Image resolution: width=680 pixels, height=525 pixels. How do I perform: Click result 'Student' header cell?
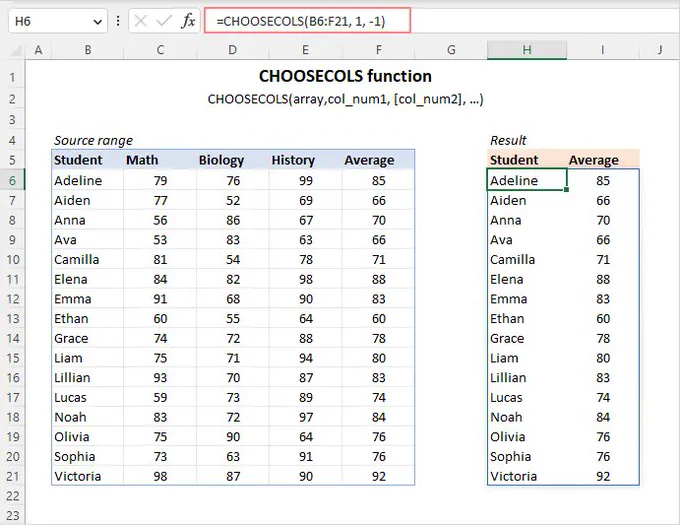click(x=527, y=160)
